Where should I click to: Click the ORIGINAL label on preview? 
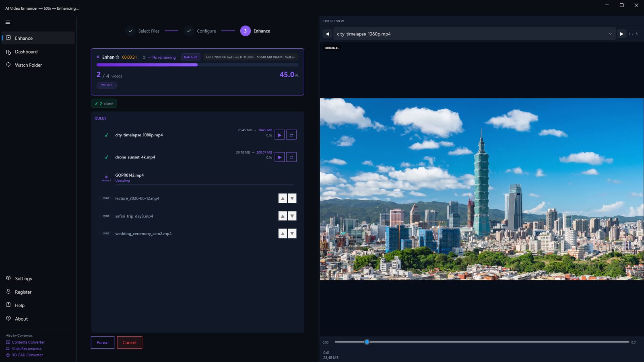click(332, 48)
